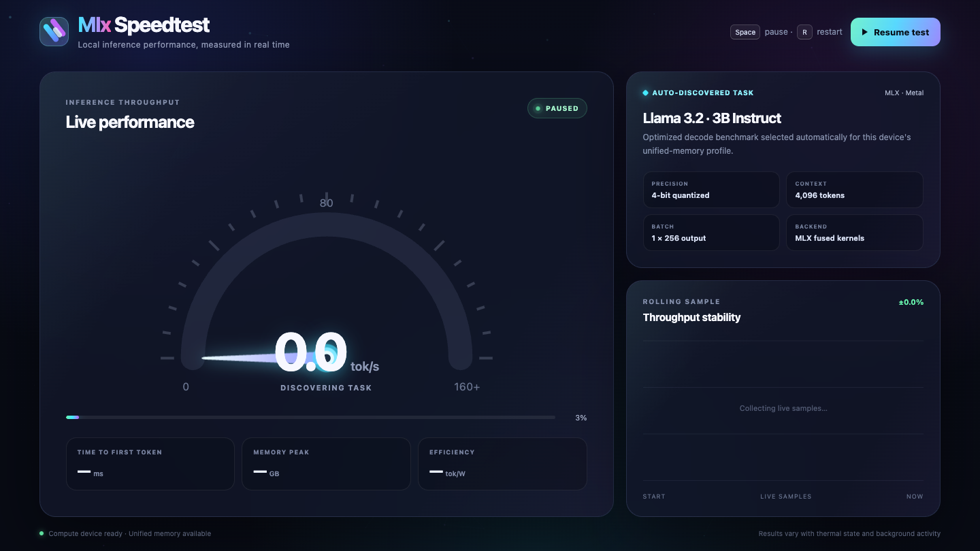The image size is (980, 551).
Task: Click the Context 4,096 tokens tile
Action: pyautogui.click(x=855, y=190)
